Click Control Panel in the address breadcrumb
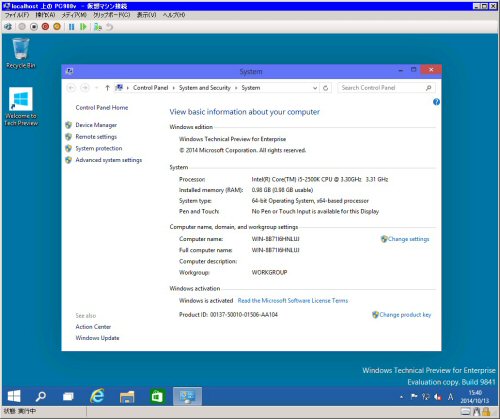 click(x=150, y=88)
